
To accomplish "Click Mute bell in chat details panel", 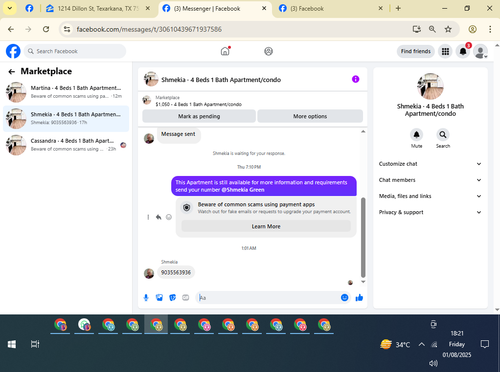I will point(416,135).
